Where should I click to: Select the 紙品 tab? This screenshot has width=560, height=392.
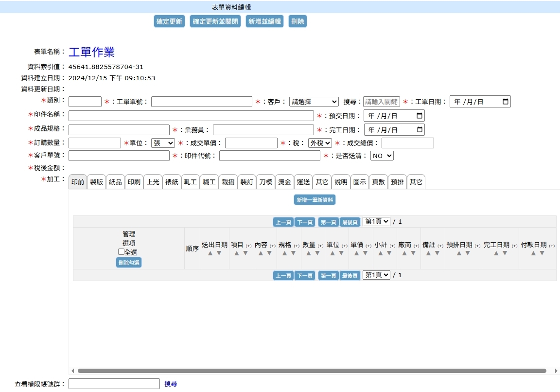click(x=115, y=182)
